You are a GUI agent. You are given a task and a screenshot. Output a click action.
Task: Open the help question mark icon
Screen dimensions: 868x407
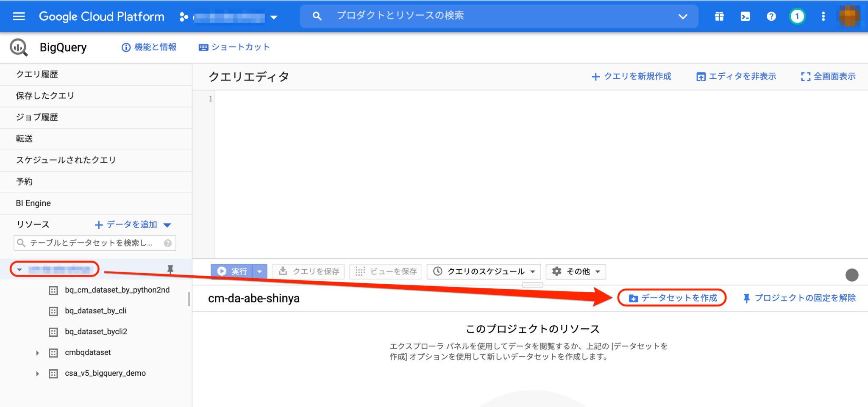[771, 16]
